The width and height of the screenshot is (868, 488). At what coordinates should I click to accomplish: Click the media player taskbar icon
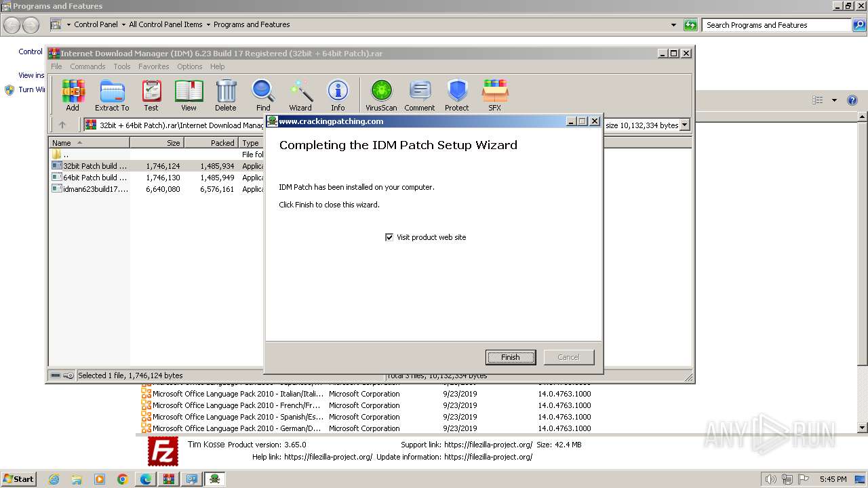click(x=100, y=479)
